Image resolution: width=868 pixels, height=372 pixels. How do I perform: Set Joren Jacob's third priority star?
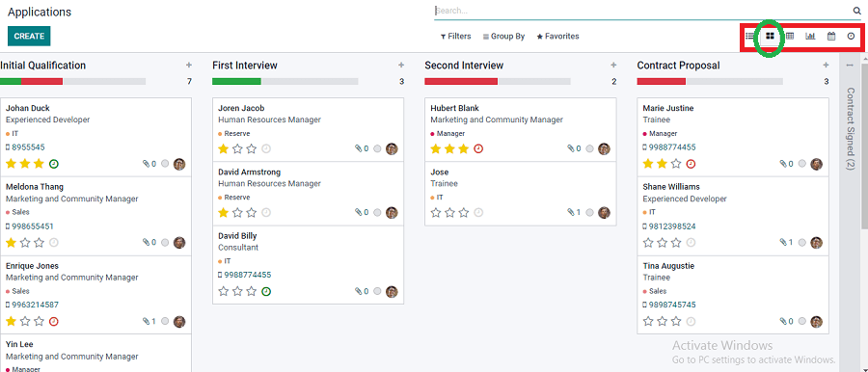(252, 149)
